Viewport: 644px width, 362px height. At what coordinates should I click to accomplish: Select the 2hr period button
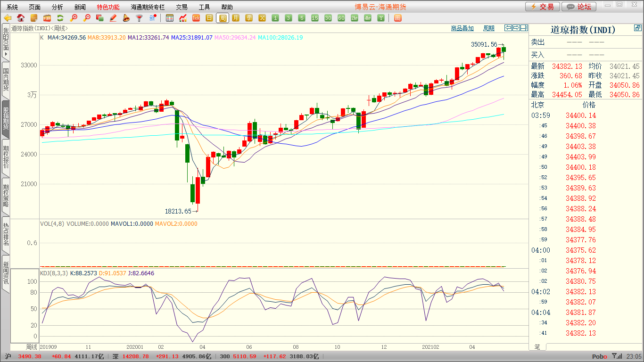pyautogui.click(x=355, y=18)
